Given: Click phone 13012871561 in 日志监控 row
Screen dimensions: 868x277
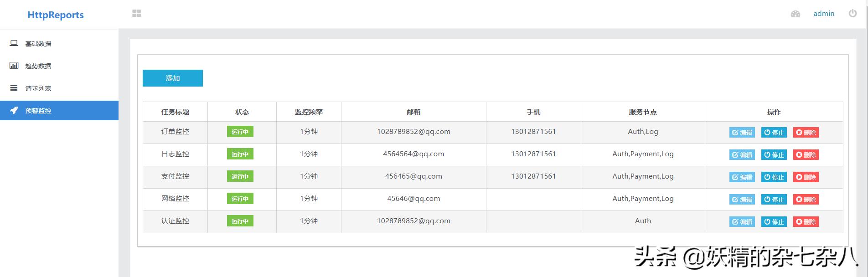Looking at the screenshot, I should [533, 154].
